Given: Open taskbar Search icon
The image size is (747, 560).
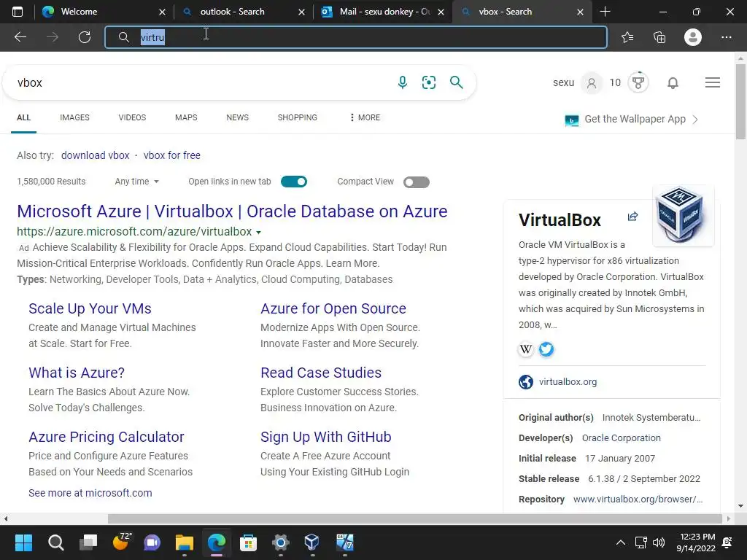Looking at the screenshot, I should tap(55, 542).
